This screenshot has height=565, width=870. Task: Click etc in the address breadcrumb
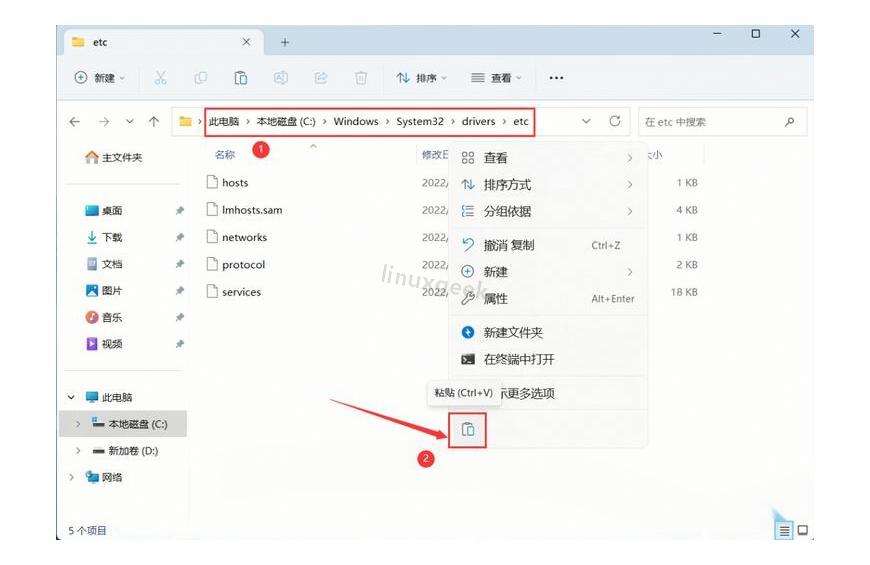tap(520, 122)
